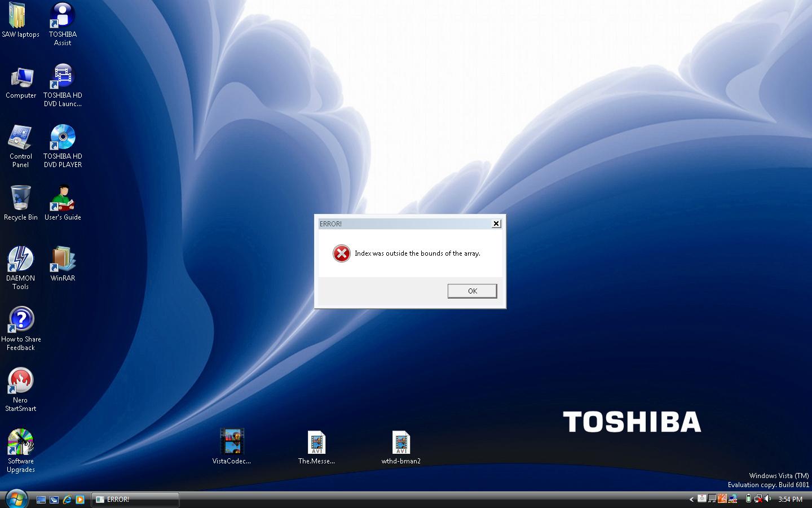
Task: Click the orange hand tray icon
Action: [722, 498]
